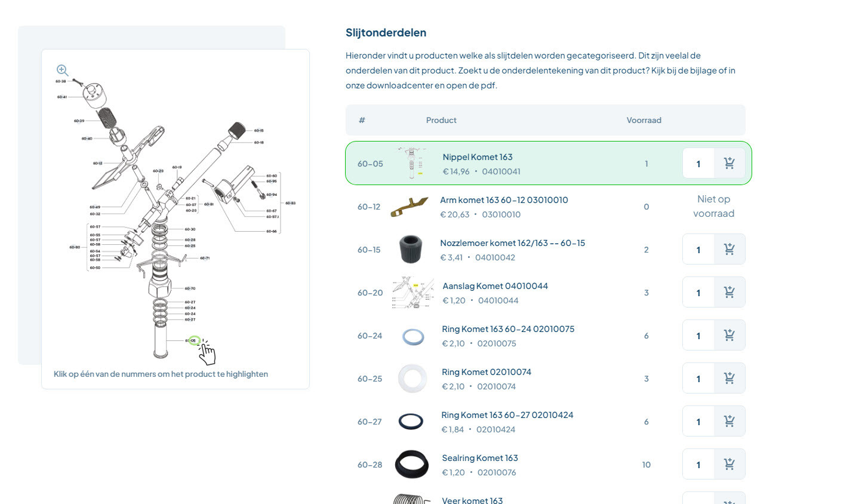Open the Sealring Komet 163 product link
The image size is (868, 504).
click(480, 458)
